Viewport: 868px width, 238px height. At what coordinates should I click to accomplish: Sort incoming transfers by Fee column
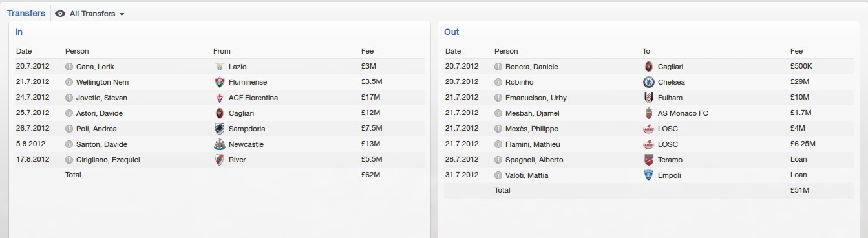(367, 51)
